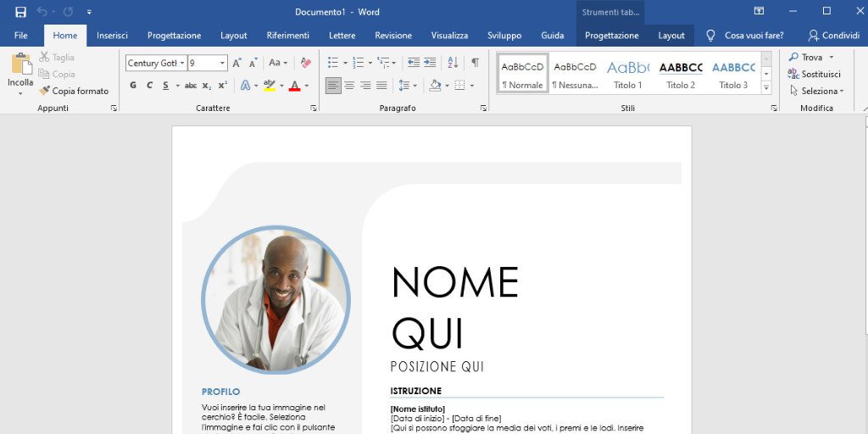The height and width of the screenshot is (434, 868).
Task: Open ribbon display options icon
Action: point(759,11)
